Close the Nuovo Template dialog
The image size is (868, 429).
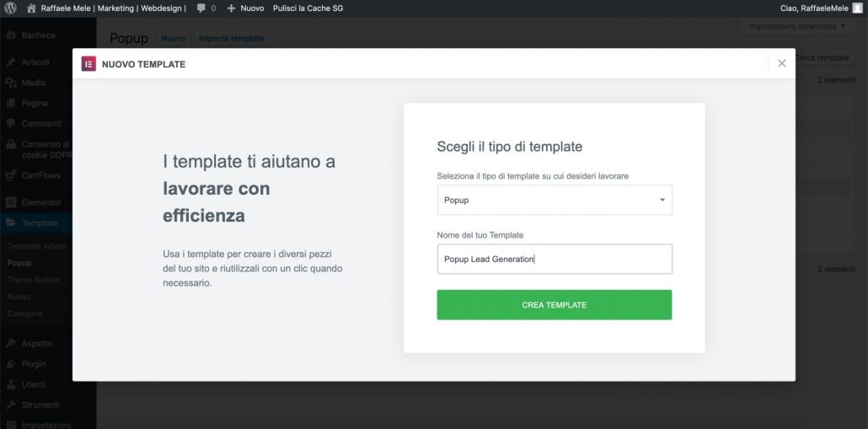click(x=782, y=63)
